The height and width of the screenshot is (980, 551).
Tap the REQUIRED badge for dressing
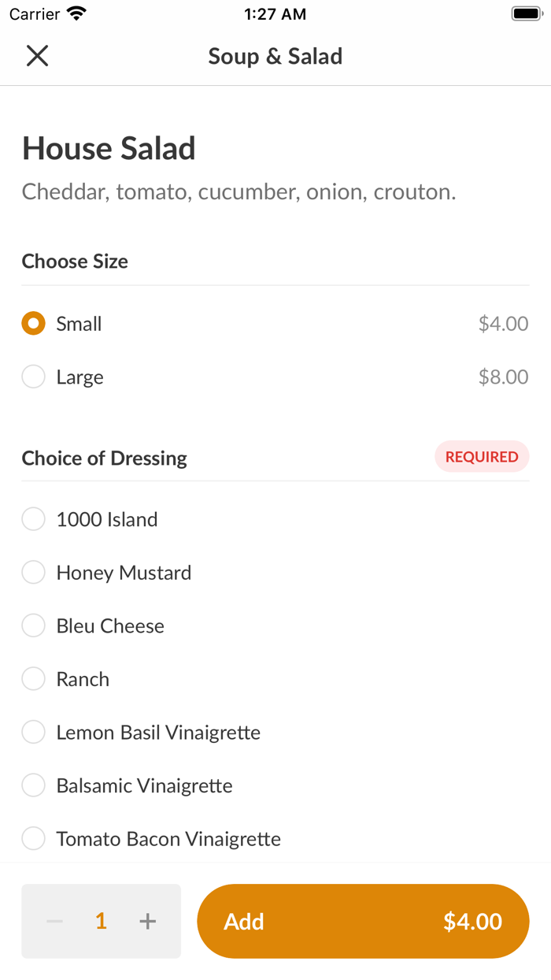482,457
